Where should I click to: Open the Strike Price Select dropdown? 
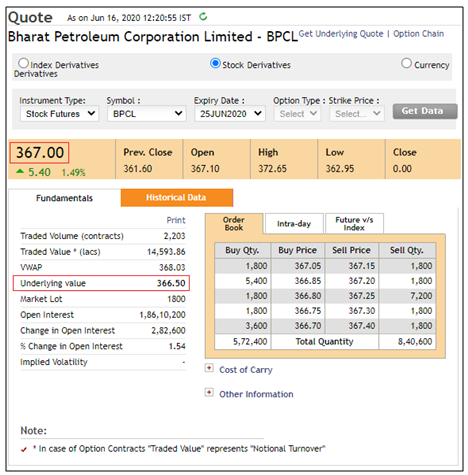click(357, 114)
